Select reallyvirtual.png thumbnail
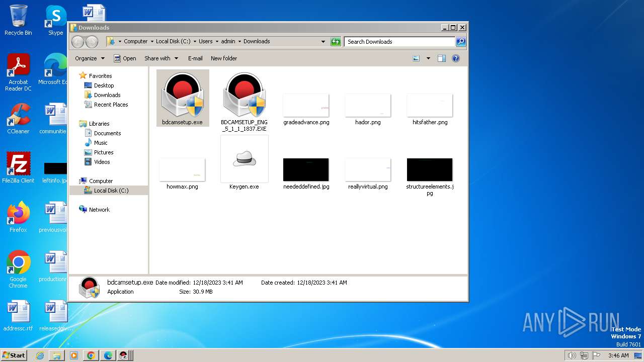Viewport: 644px width, 362px height. click(x=368, y=169)
